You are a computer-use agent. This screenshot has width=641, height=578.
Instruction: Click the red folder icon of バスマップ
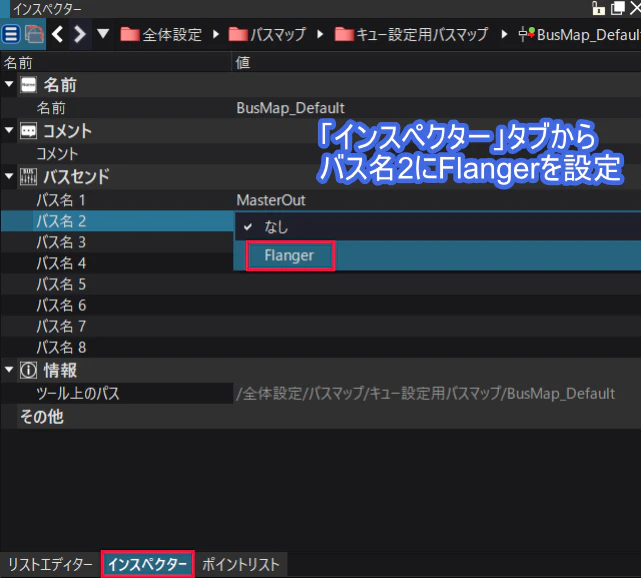coord(238,34)
